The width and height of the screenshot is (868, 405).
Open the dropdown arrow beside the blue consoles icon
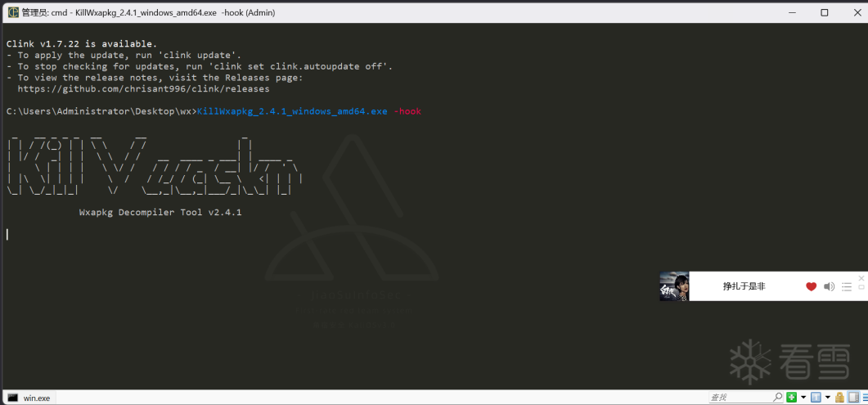point(828,398)
